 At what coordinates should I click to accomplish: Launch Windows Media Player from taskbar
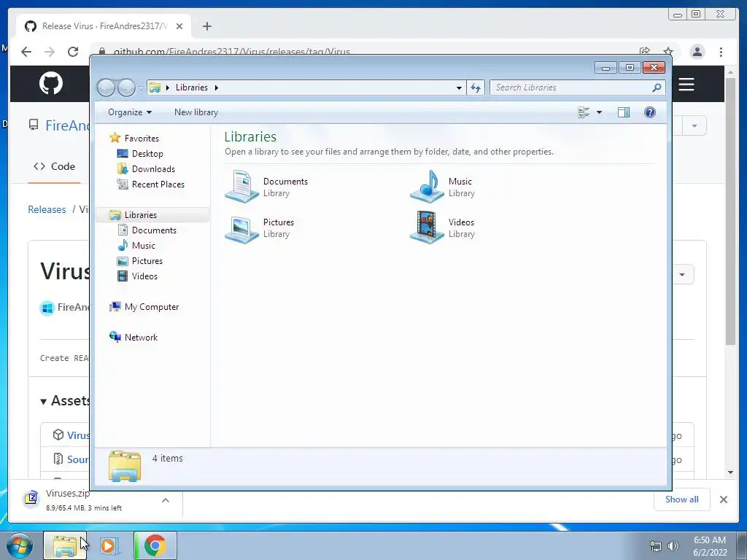(x=109, y=545)
